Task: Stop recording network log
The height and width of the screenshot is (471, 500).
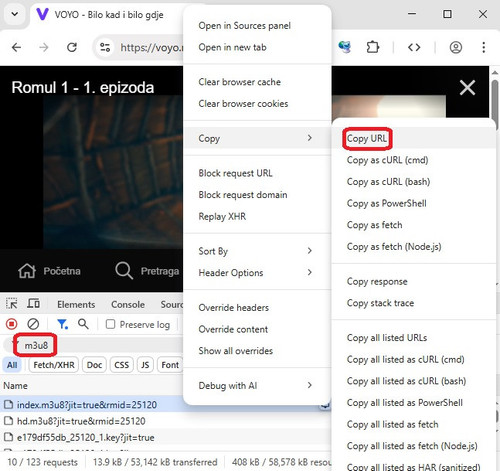Action: point(12,324)
